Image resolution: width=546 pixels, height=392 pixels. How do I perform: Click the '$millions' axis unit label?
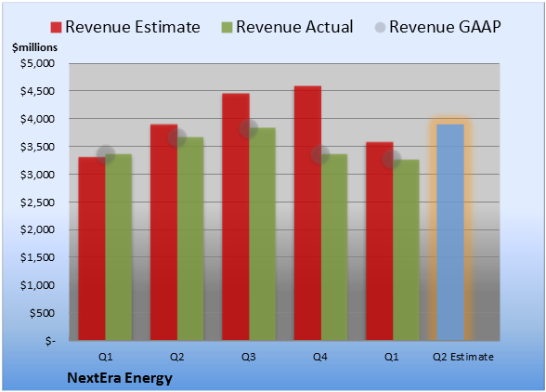[35, 47]
